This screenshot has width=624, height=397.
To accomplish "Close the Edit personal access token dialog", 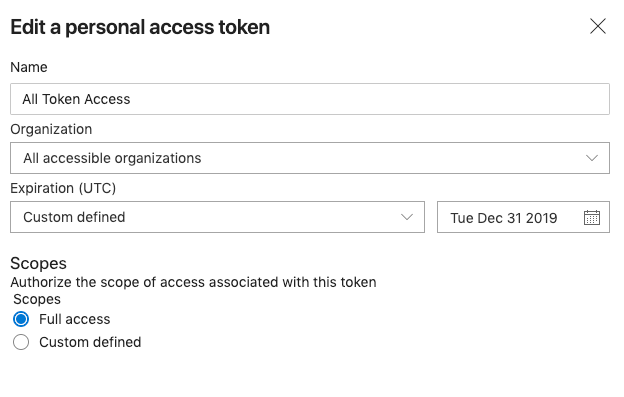I will click(598, 27).
